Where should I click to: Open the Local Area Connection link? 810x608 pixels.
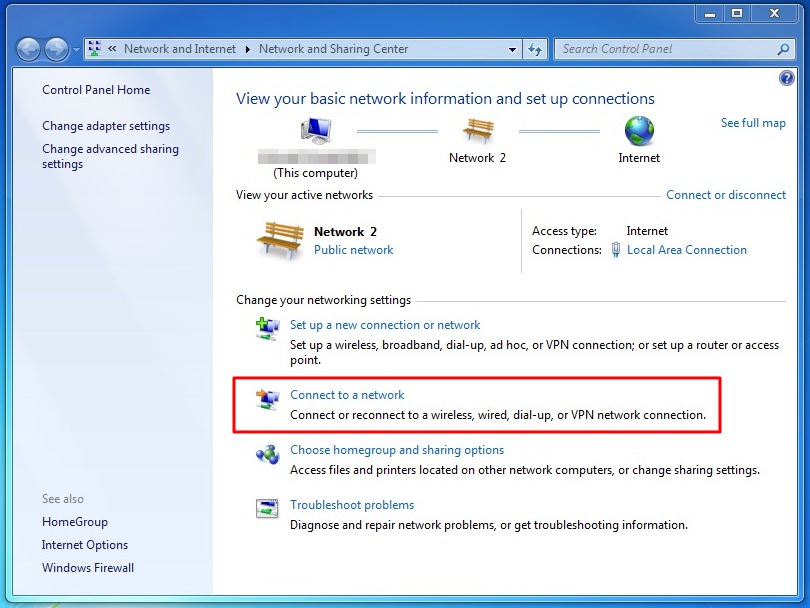pos(686,250)
